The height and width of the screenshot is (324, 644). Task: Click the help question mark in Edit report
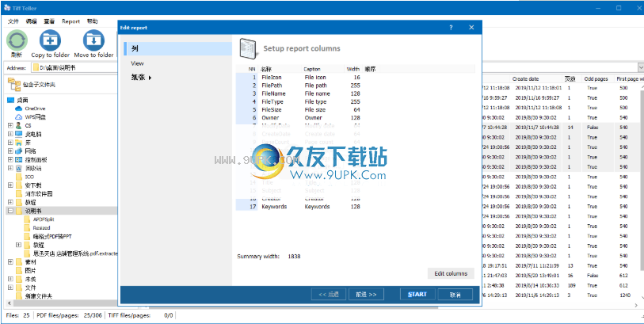451,28
